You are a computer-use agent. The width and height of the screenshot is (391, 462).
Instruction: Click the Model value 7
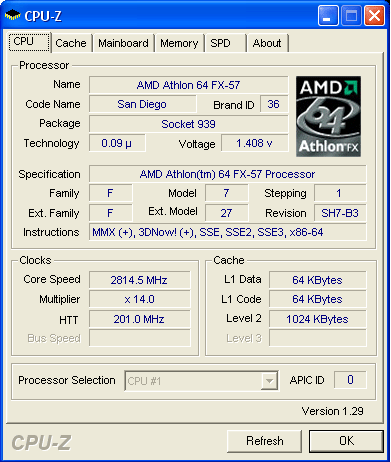(x=226, y=193)
